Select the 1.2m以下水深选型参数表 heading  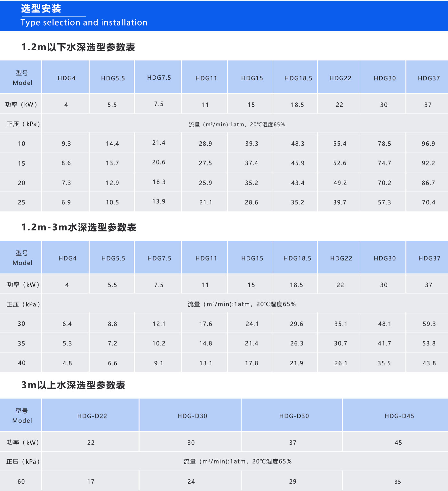click(x=78, y=47)
